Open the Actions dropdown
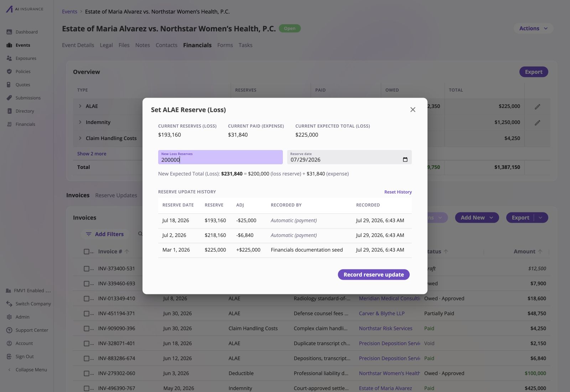 (533, 29)
